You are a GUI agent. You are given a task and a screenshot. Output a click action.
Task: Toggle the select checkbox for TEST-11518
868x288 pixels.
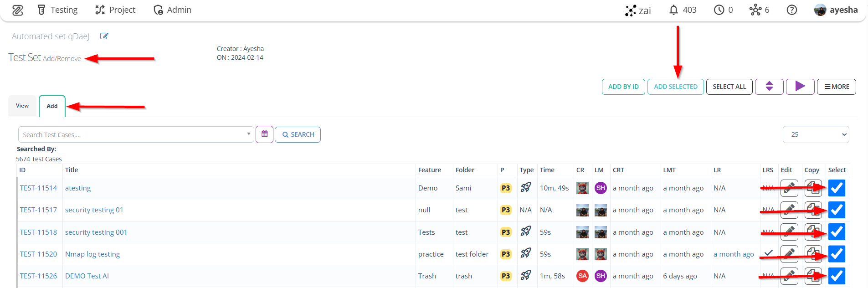837,232
